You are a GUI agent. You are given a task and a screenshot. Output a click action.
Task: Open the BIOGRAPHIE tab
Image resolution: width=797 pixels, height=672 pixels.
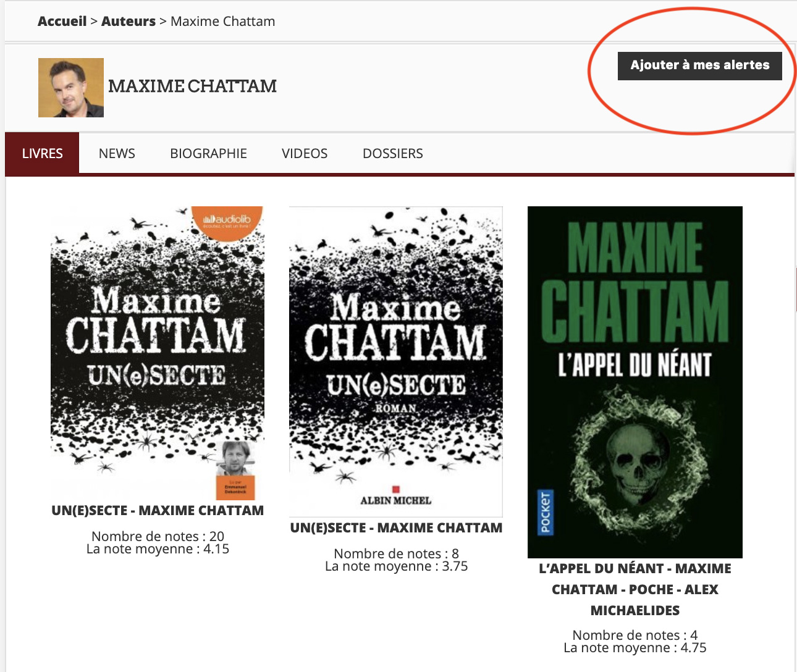[x=209, y=153]
